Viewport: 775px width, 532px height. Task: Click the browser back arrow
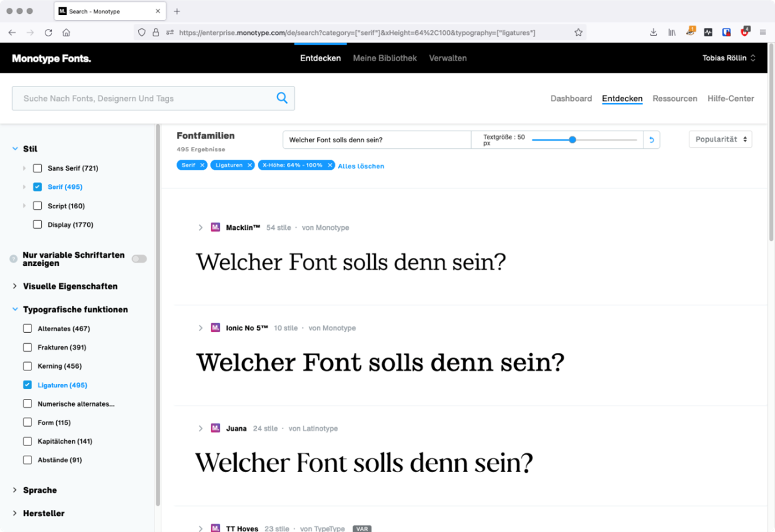point(12,33)
